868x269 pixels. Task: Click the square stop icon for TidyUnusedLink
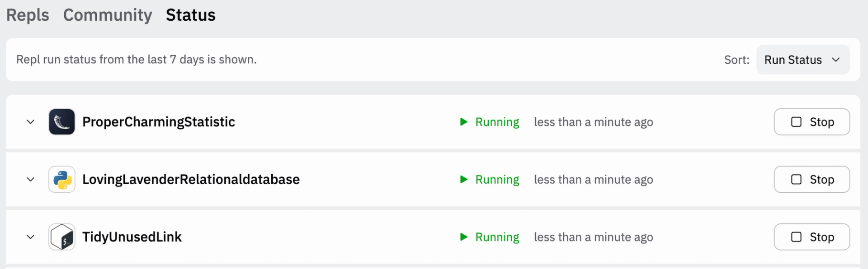point(796,237)
